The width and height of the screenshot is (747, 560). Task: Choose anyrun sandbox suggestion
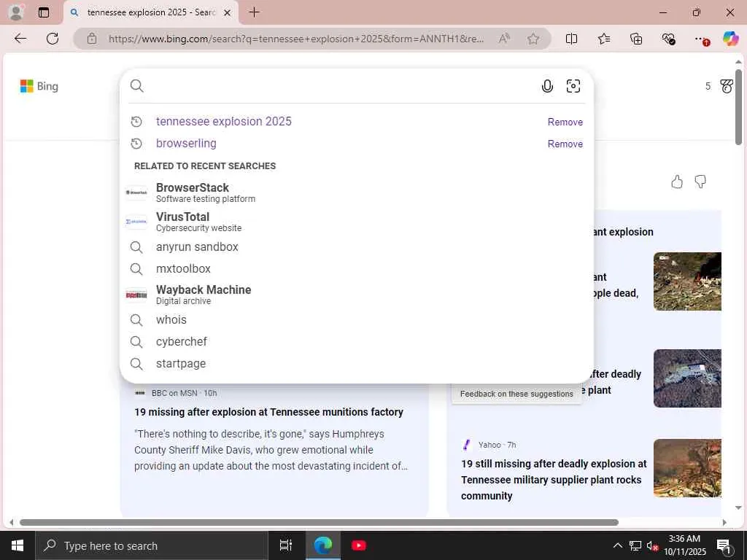356,246
